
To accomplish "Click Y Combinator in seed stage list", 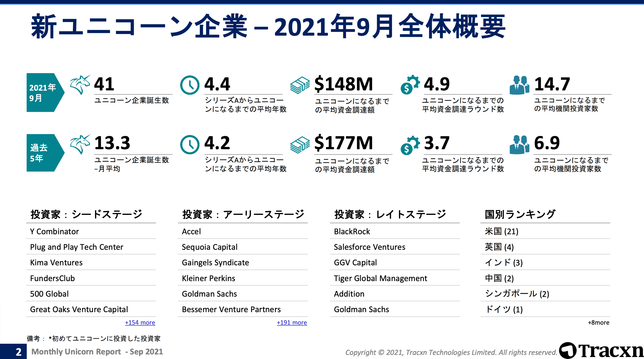I will [55, 231].
